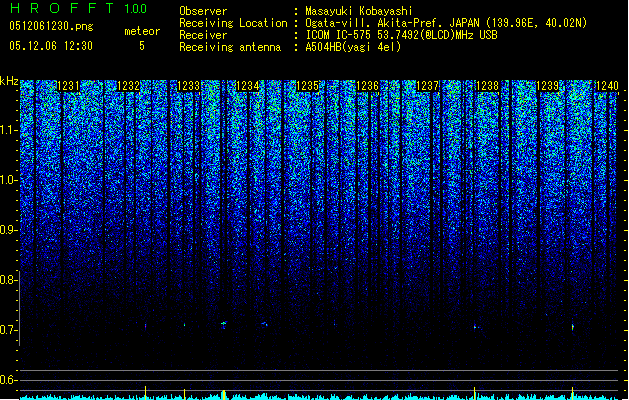The height and width of the screenshot is (400, 629).
Task: Select receiver value ICOM IC-575 53.7492 MHz USB
Action: (402, 35)
